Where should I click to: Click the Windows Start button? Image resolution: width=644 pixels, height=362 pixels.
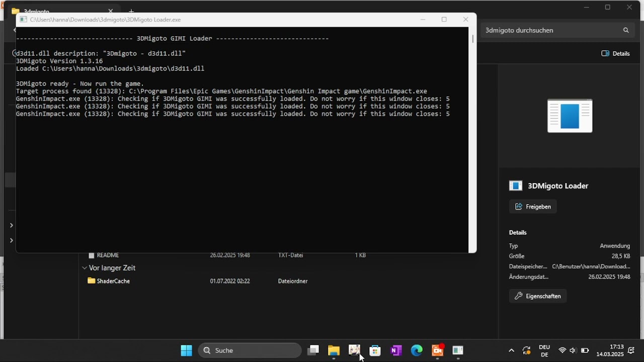coord(186,350)
